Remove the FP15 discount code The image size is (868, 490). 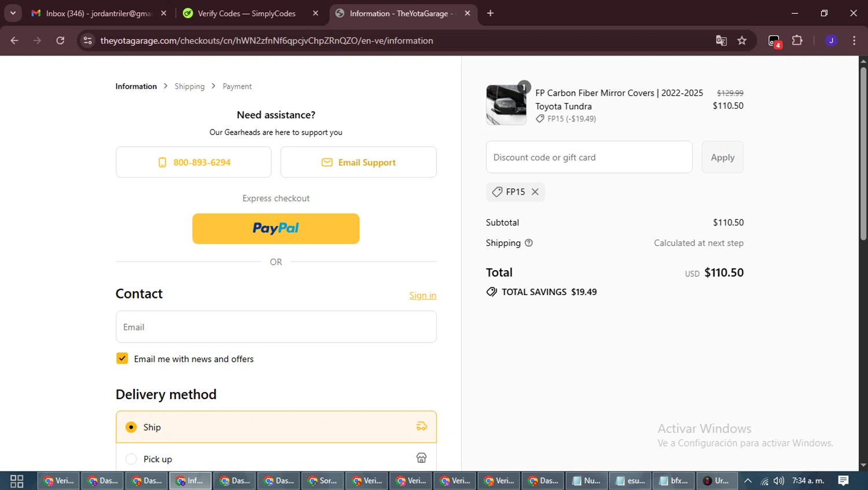tap(535, 191)
